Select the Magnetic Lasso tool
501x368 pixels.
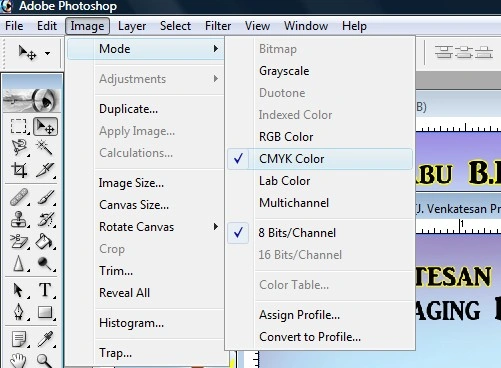point(19,147)
